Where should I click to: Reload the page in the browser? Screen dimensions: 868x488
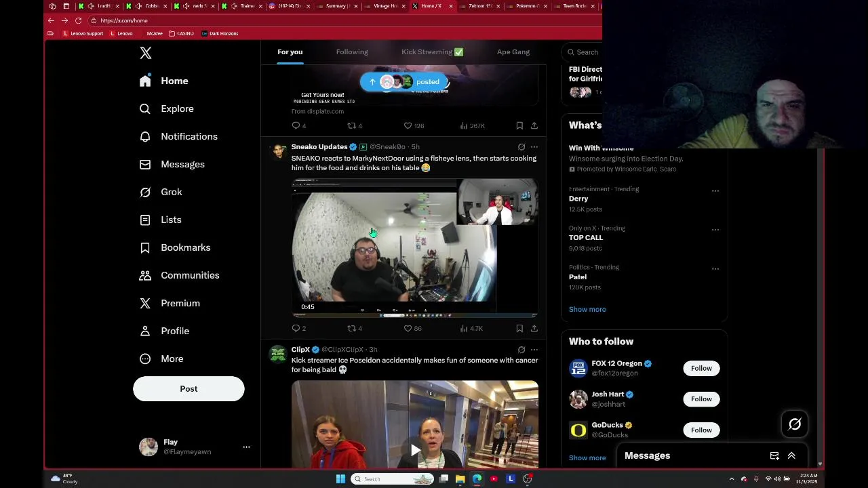78,20
